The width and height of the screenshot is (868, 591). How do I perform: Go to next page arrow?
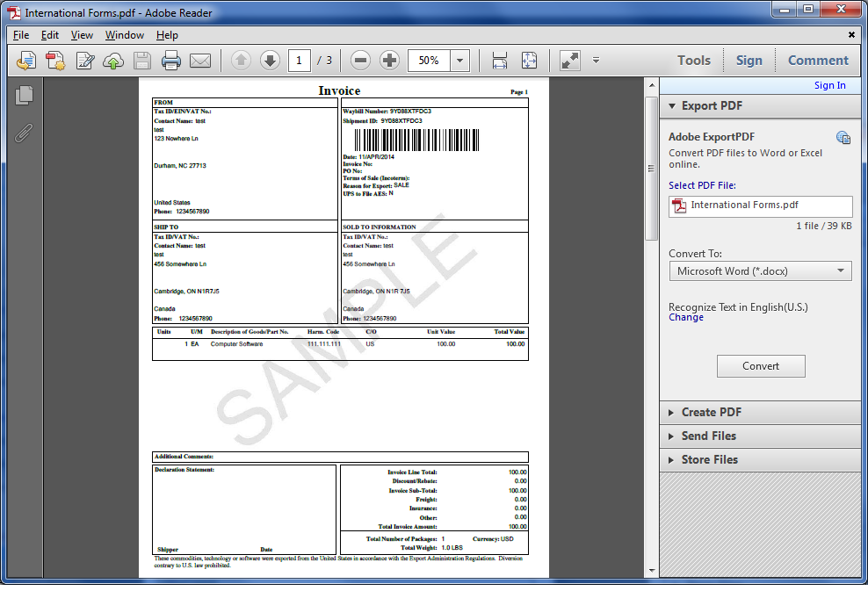[270, 61]
